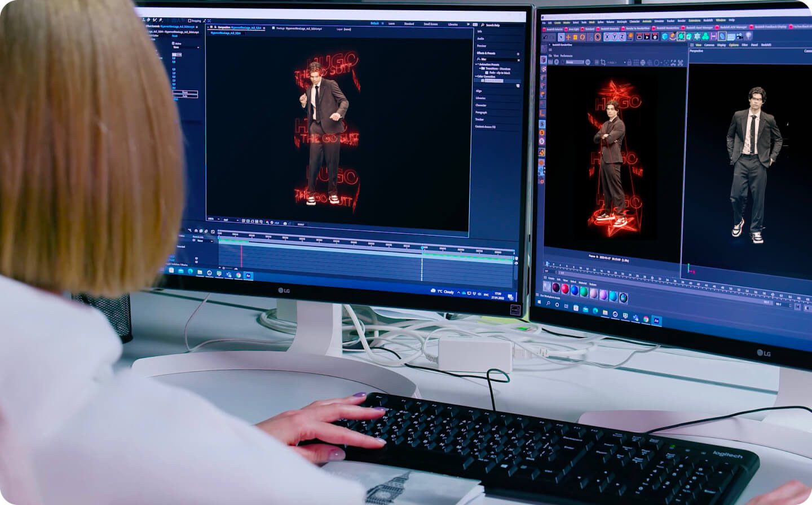The width and height of the screenshot is (812, 505).
Task: Switch to the Learn workspace
Action: [x=391, y=24]
